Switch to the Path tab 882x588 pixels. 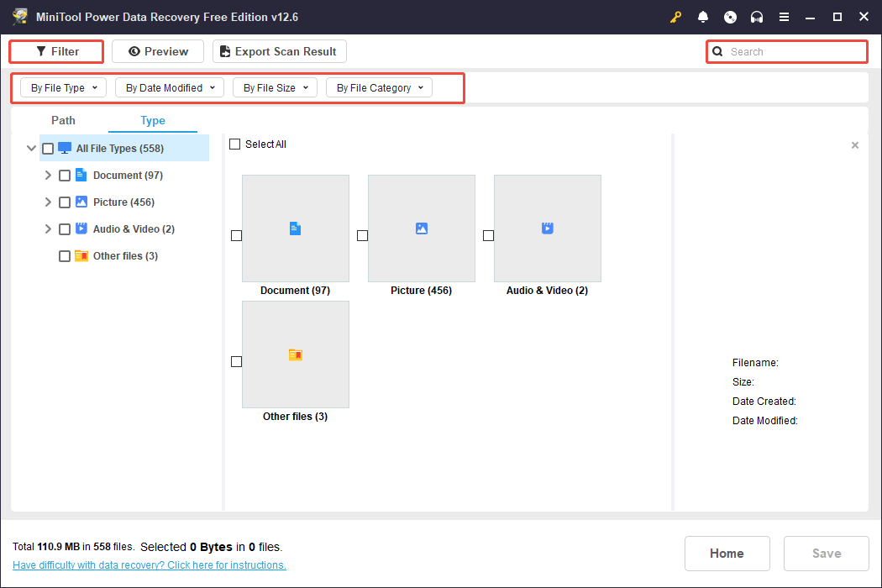(63, 120)
